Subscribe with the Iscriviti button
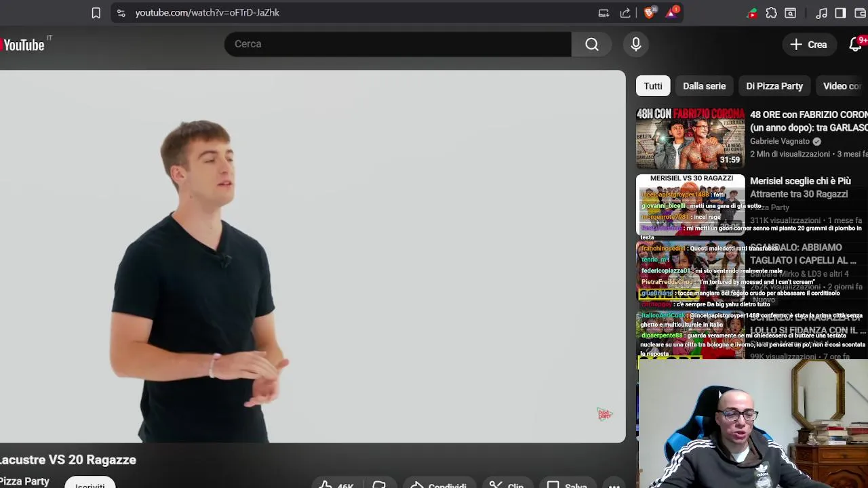Screen dimensions: 868x488 click(x=90, y=483)
